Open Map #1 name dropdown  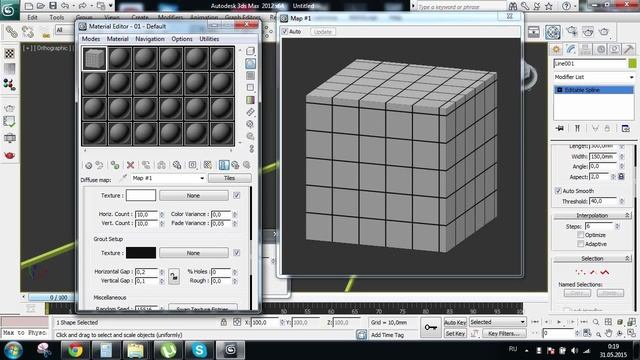click(202, 178)
